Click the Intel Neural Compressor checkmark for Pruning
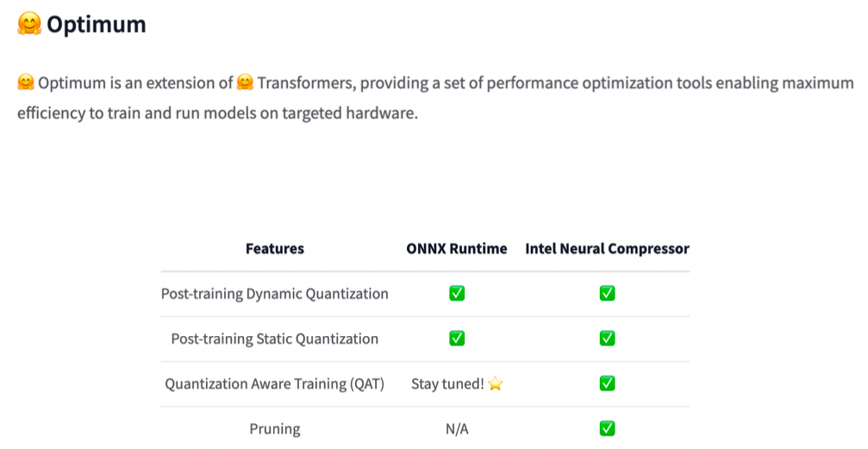This screenshot has height=449, width=868. 607,428
